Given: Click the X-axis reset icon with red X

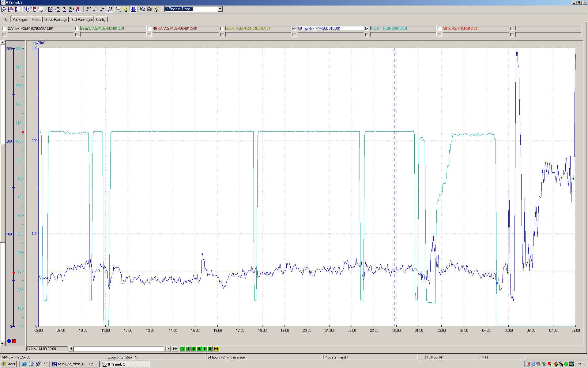Looking at the screenshot, I should [x=34, y=9].
